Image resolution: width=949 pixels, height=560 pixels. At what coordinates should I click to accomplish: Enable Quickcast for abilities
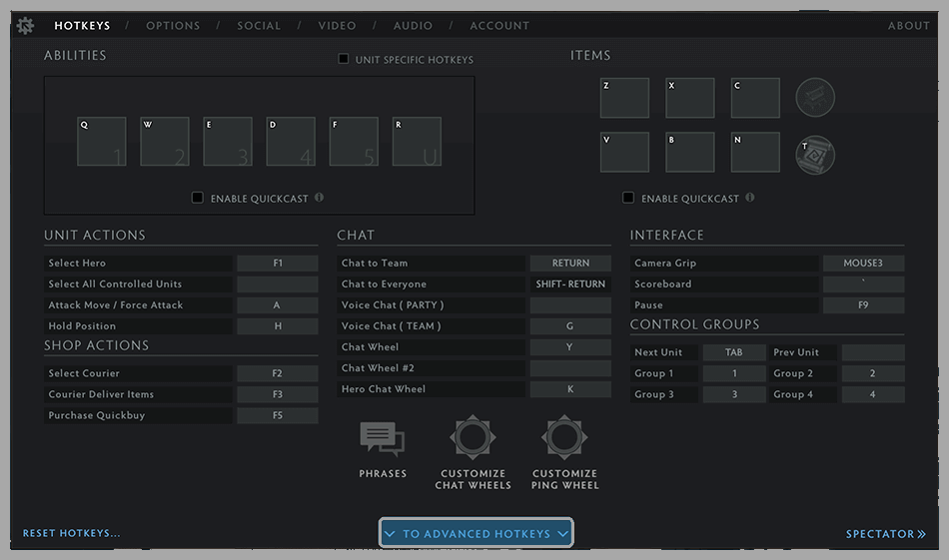pos(198,198)
